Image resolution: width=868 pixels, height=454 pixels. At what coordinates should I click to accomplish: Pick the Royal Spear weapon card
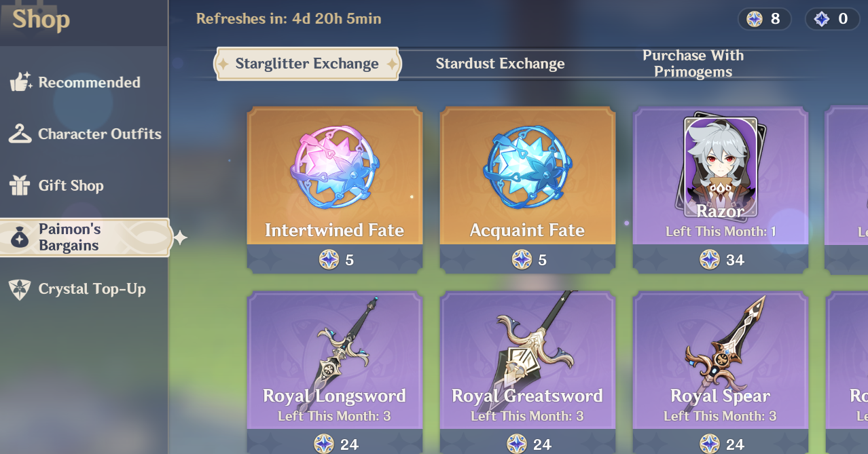(721, 373)
